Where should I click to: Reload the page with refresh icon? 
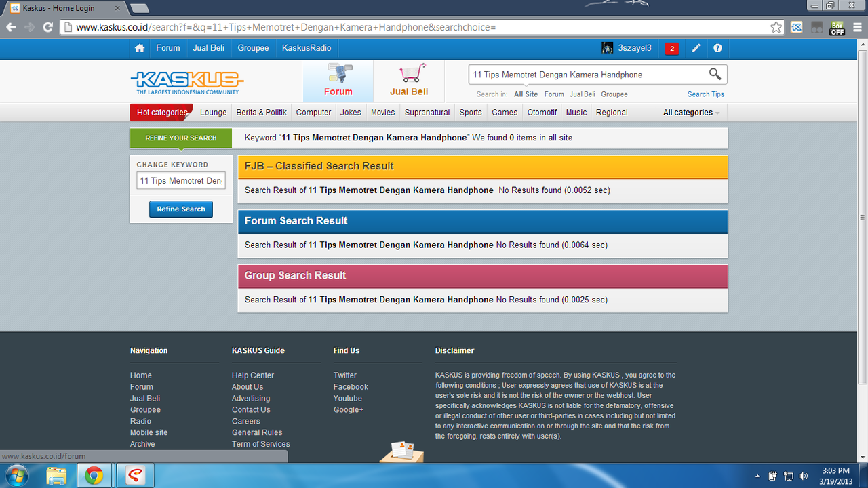47,27
